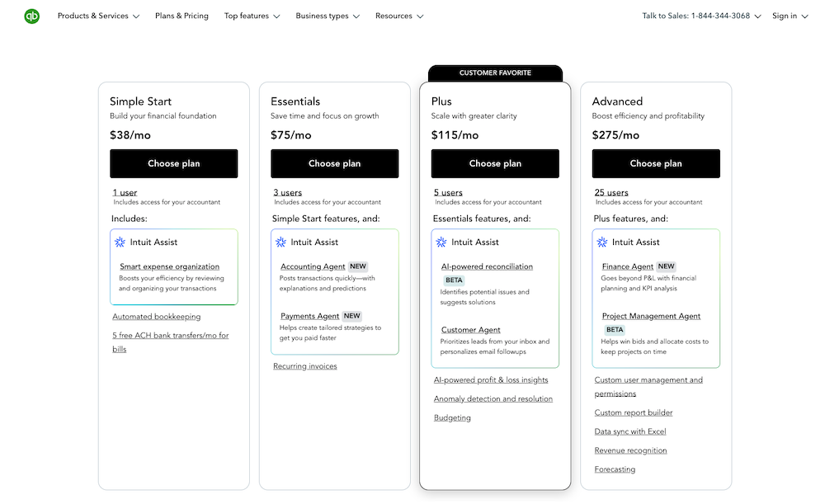Choose the Plus plan
The image size is (825, 504).
click(x=494, y=163)
